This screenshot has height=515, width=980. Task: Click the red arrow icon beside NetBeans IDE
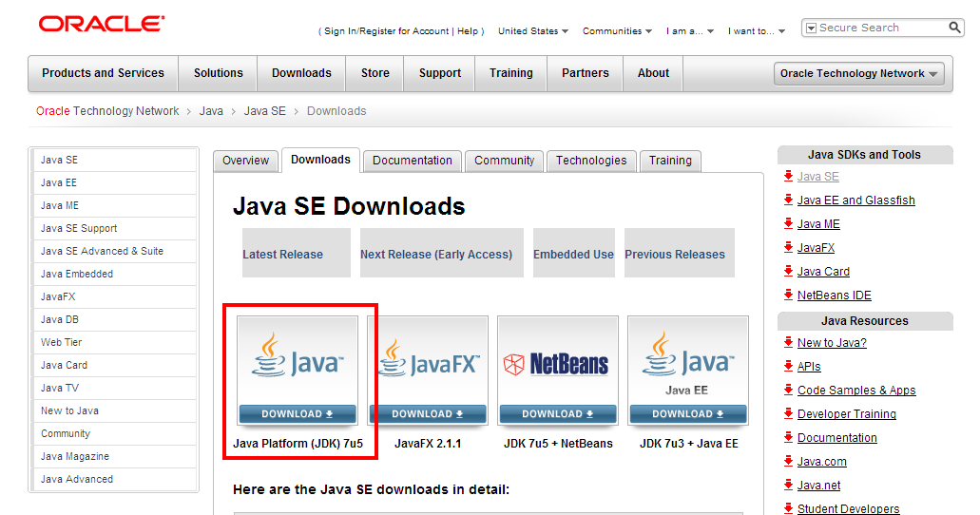pyautogui.click(x=788, y=295)
